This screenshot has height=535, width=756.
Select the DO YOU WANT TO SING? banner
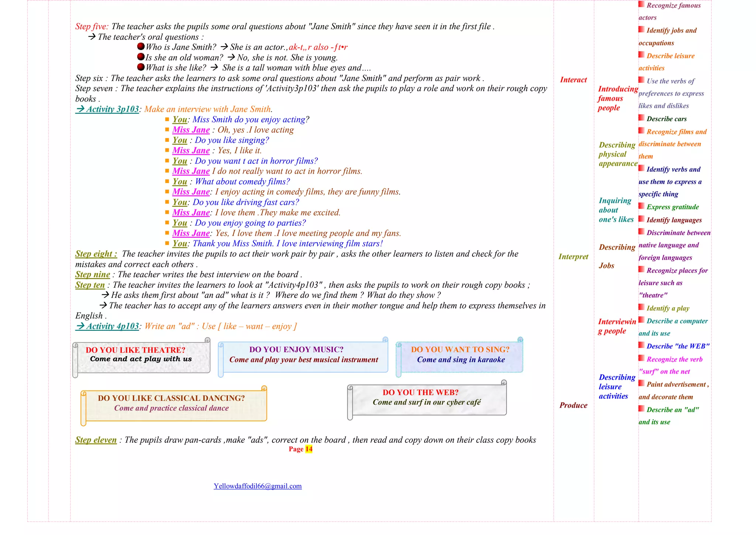(460, 357)
